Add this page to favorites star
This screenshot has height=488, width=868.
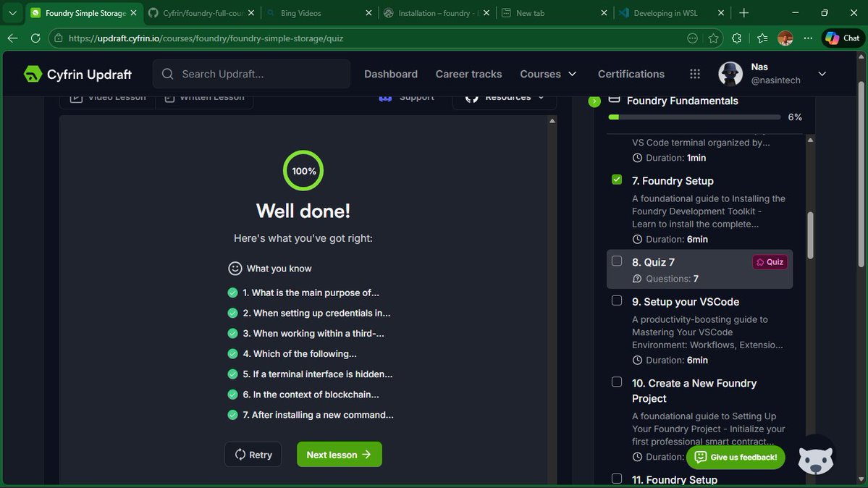pos(714,38)
